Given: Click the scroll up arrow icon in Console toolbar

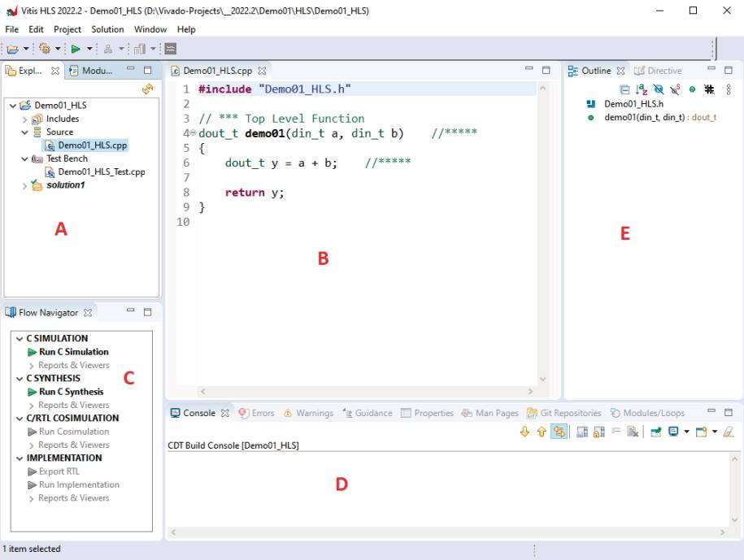Looking at the screenshot, I should [542, 432].
